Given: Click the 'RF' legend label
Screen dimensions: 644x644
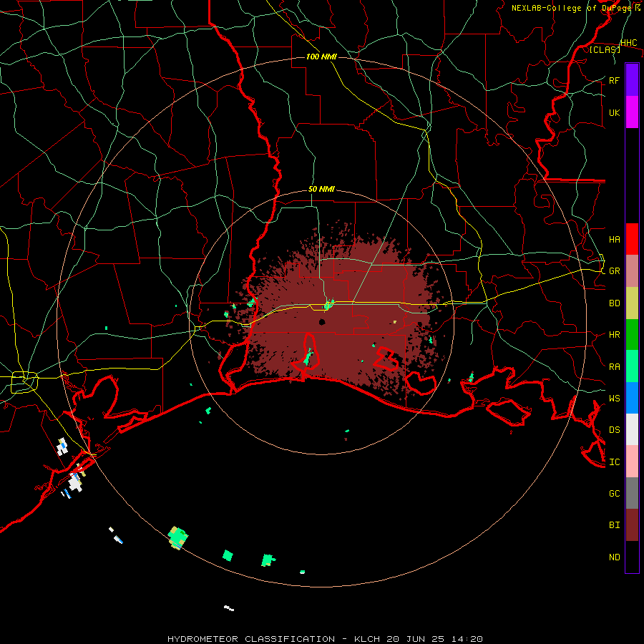Looking at the screenshot, I should click(614, 80).
